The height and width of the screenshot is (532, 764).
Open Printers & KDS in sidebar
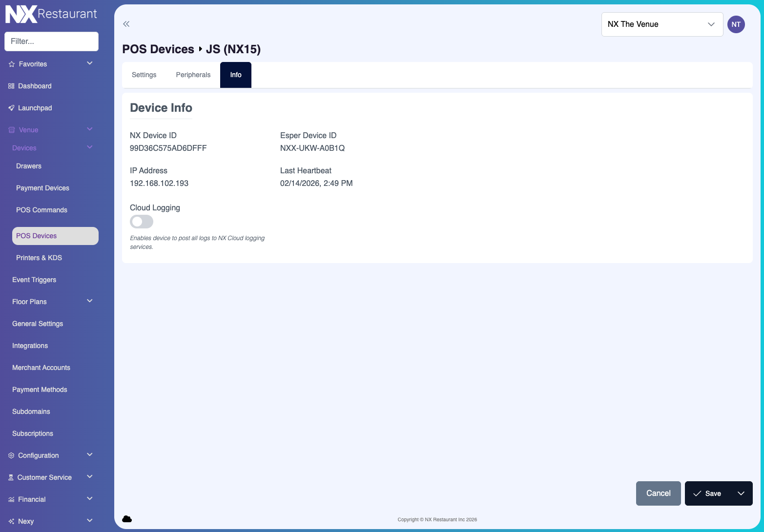pos(39,258)
